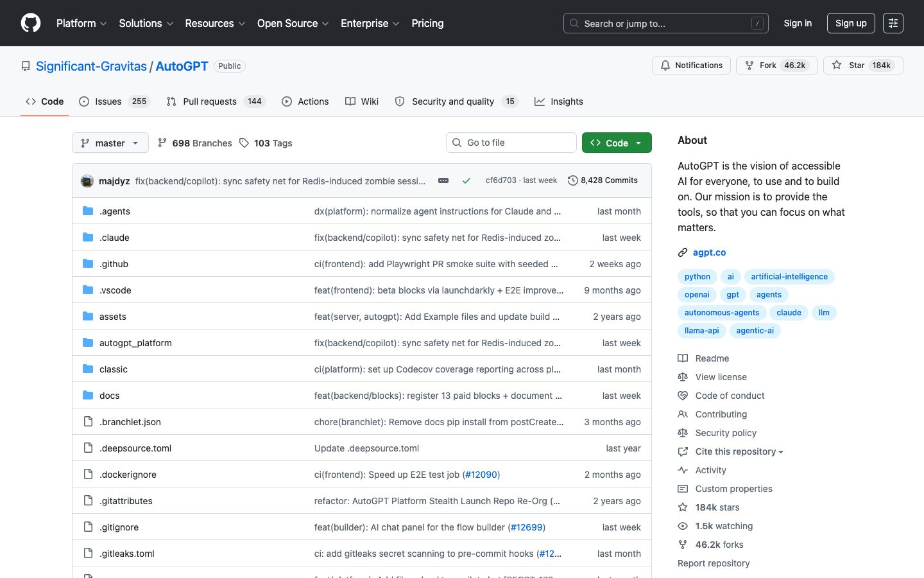Image resolution: width=924 pixels, height=578 pixels.
Task: Open the Platform menu in header
Action: point(81,23)
